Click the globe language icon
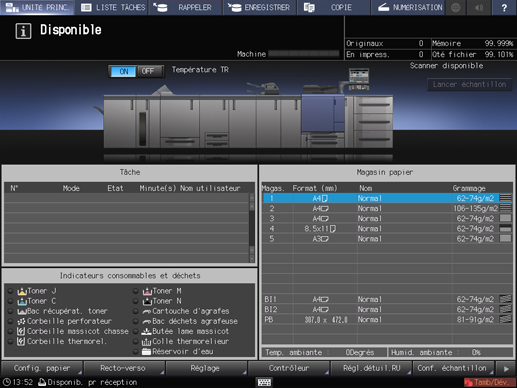The height and width of the screenshot is (388, 517). [455, 7]
